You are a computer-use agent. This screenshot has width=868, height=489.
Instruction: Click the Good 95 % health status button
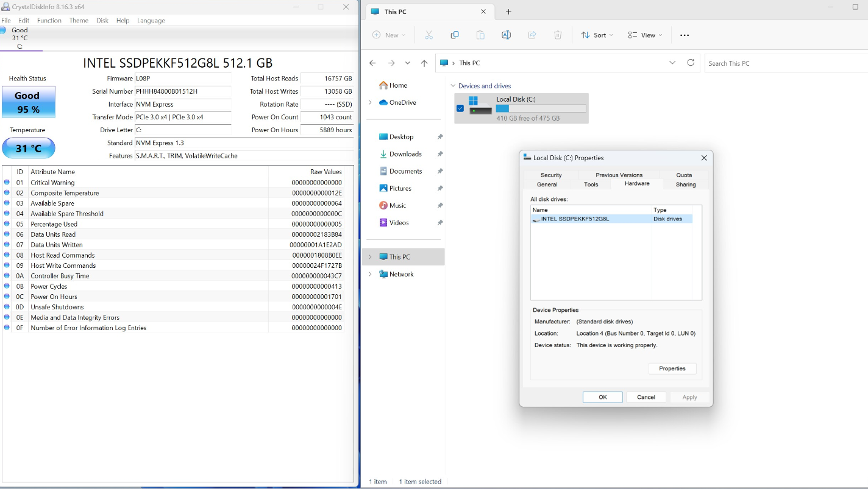pos(28,102)
